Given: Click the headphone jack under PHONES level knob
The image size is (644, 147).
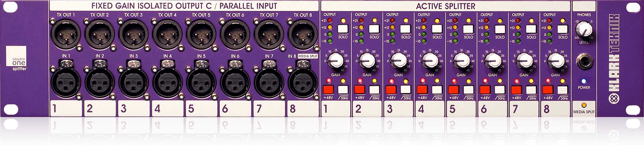Looking at the screenshot, I should pos(584,62).
